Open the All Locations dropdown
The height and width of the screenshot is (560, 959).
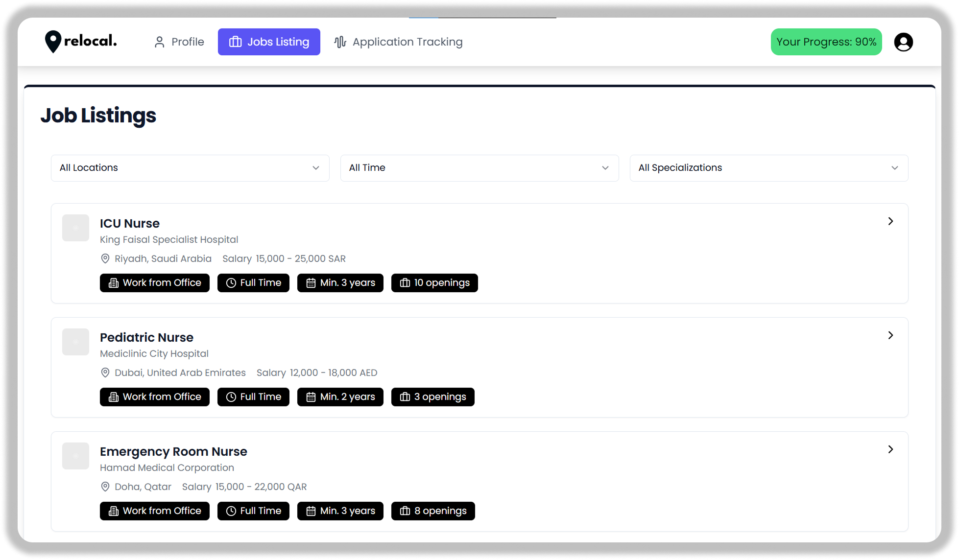[190, 168]
